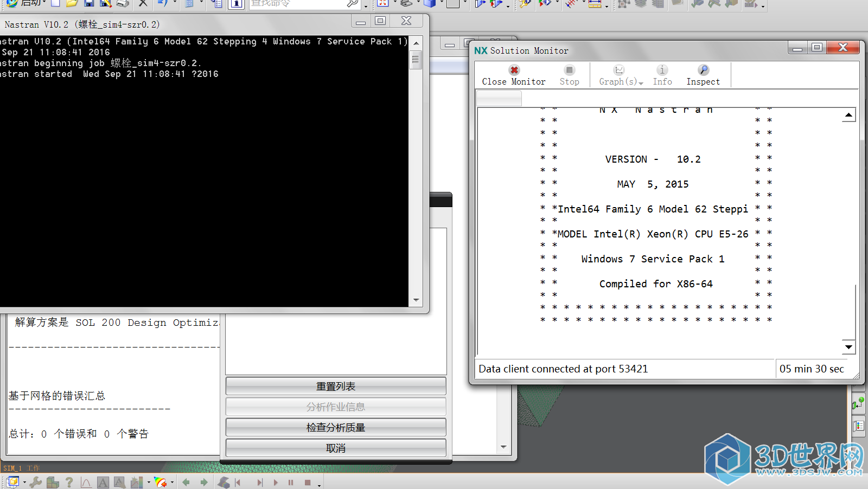Click the magnifier icon in command search box
868x489 pixels.
(x=353, y=3)
